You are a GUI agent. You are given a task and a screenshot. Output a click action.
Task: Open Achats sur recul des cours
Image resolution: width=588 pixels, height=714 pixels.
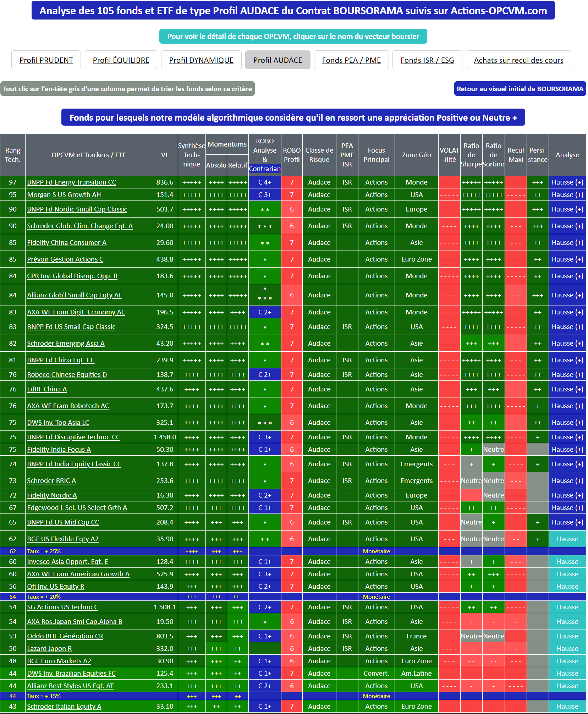click(x=518, y=60)
